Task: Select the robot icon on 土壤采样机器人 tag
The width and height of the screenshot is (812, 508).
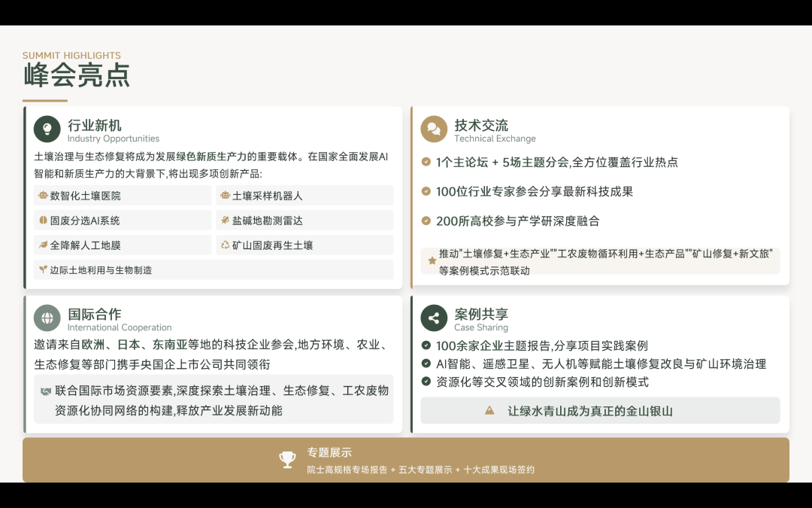Action: pyautogui.click(x=225, y=196)
